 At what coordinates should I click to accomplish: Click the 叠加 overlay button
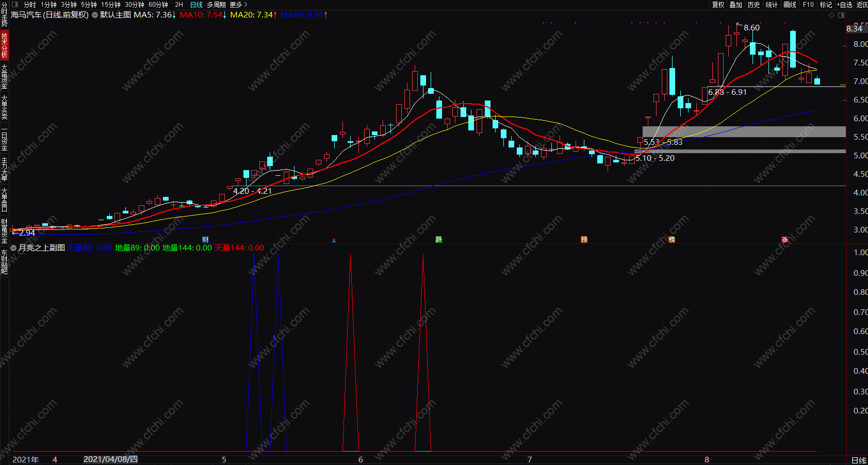736,5
